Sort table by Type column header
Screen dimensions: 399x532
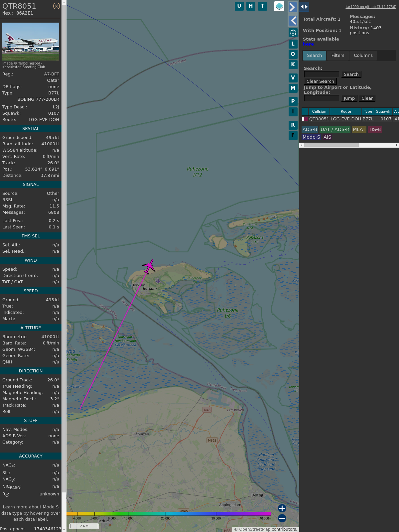[368, 112]
